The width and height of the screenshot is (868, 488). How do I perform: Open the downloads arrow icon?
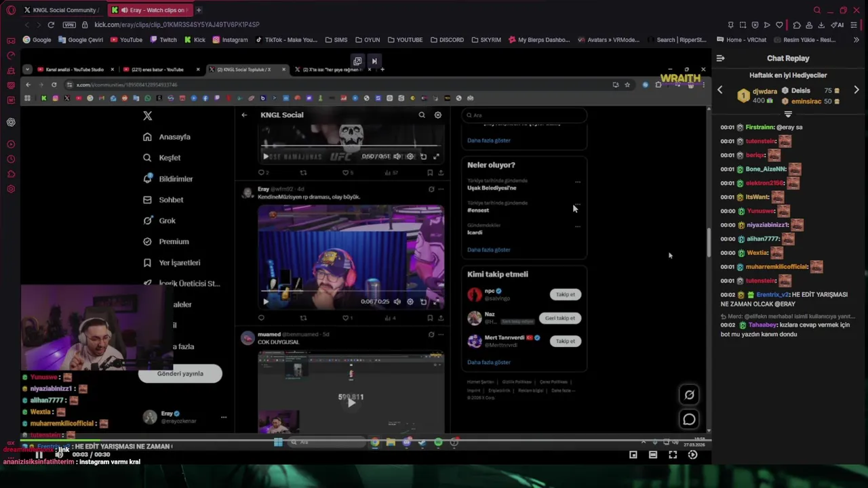pyautogui.click(x=821, y=25)
